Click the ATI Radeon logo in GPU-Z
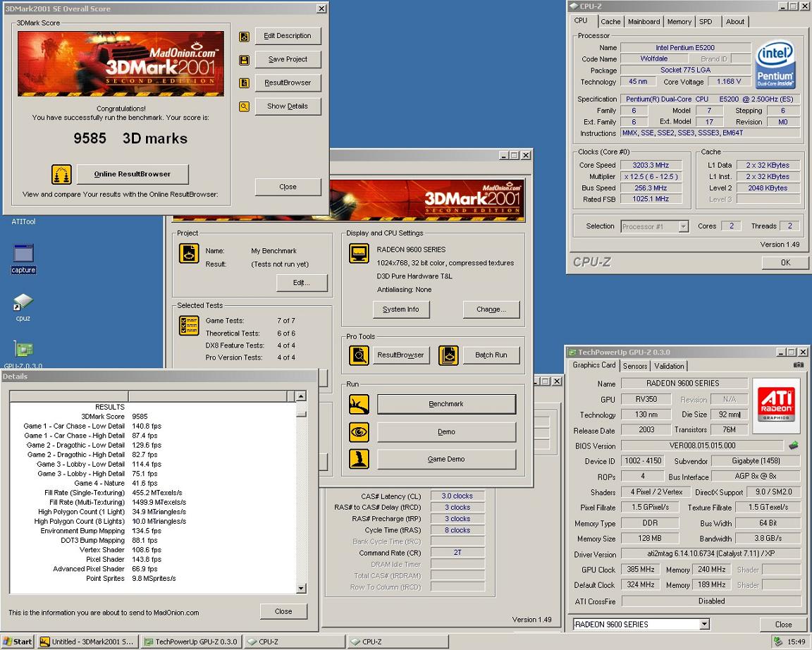Image resolution: width=812 pixels, height=650 pixels. [x=776, y=406]
